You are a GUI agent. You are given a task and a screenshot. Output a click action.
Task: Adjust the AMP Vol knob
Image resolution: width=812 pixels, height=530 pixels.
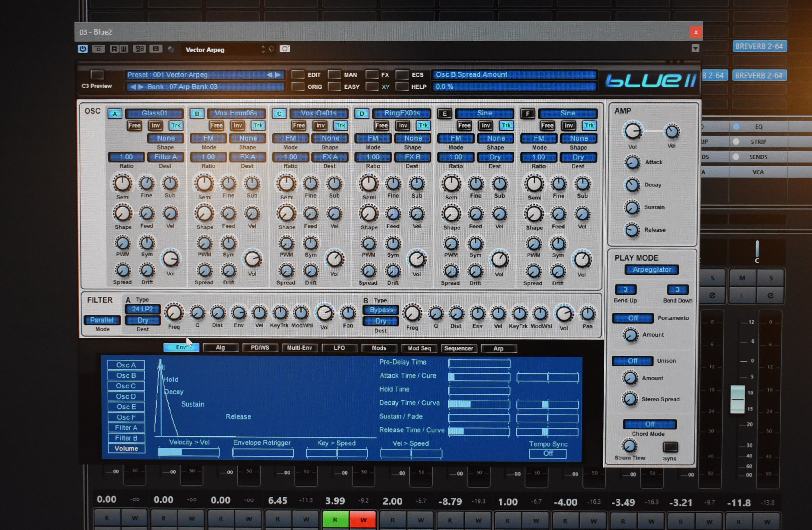633,132
